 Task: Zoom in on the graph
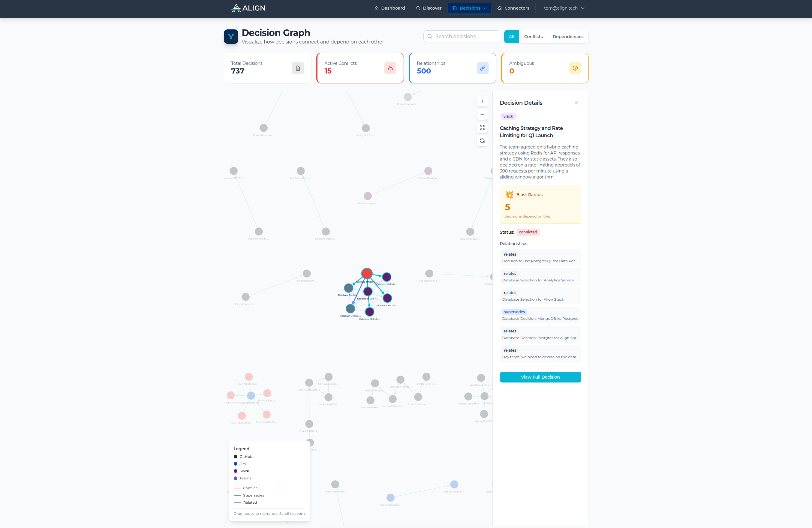coord(482,101)
